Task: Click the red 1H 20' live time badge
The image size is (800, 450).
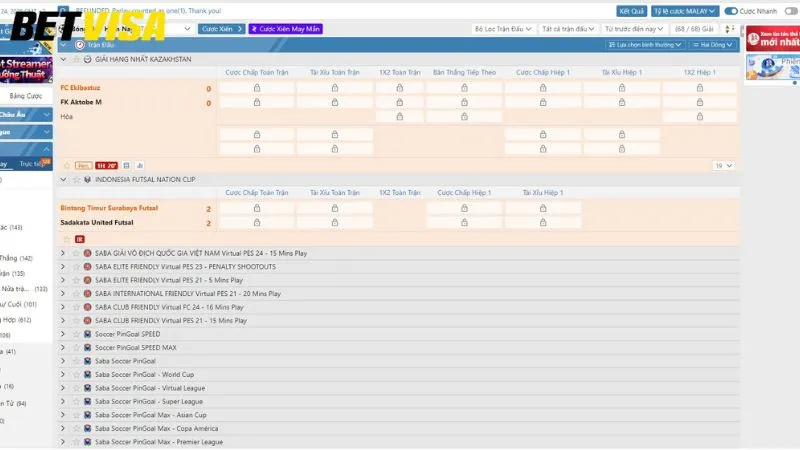Action: pos(106,165)
